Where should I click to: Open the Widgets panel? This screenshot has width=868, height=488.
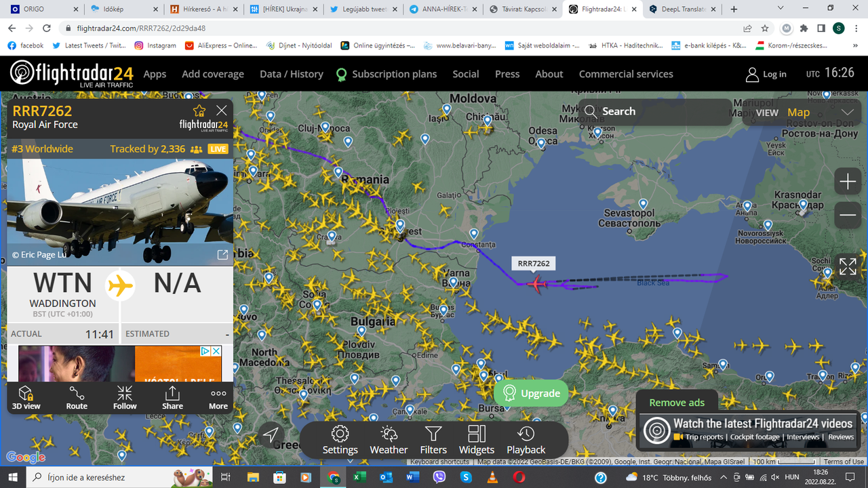477,440
